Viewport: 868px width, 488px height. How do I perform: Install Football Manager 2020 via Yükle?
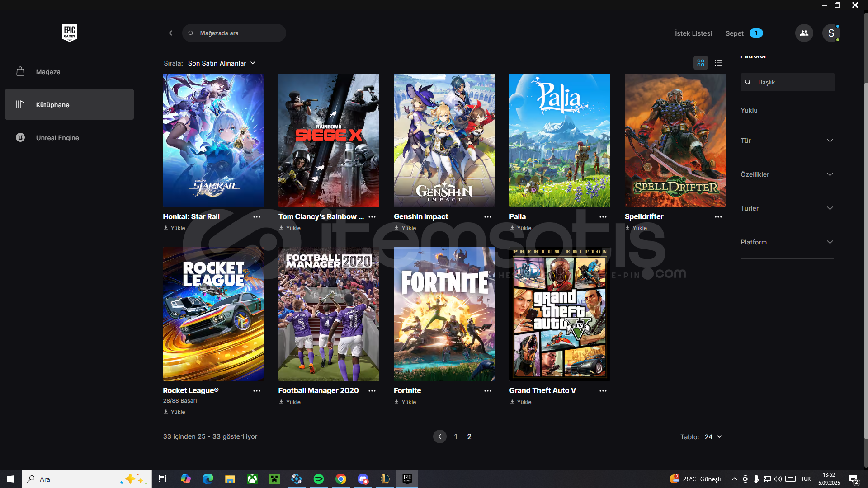(290, 402)
